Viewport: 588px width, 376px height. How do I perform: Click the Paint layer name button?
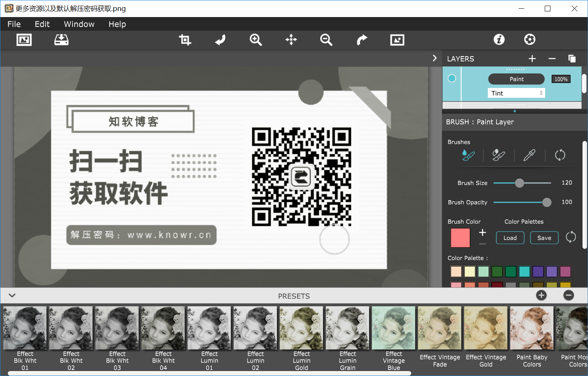[x=516, y=79]
